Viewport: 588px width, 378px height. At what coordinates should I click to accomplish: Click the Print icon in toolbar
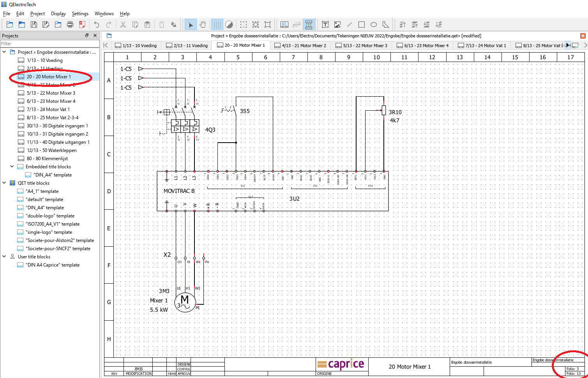coord(70,25)
